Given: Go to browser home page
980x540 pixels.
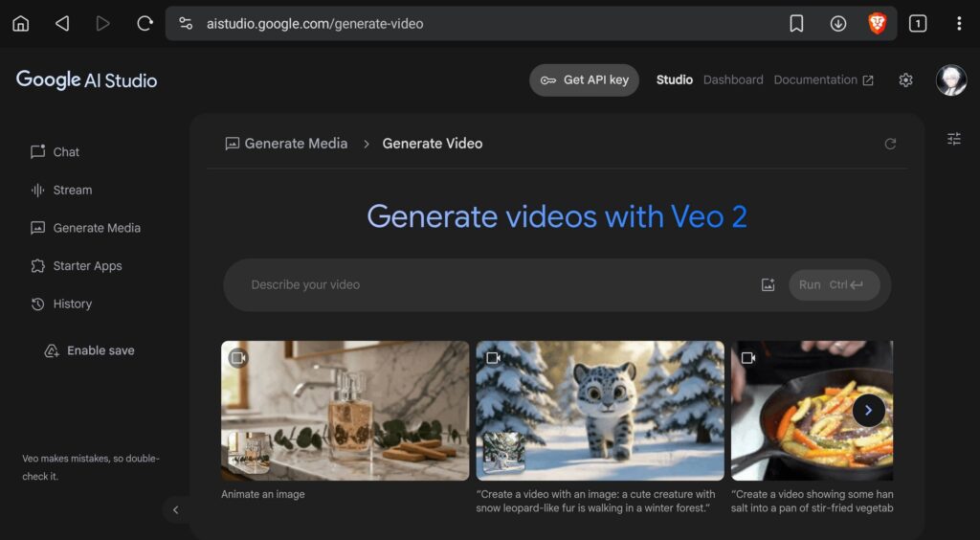Looking at the screenshot, I should coord(21,24).
